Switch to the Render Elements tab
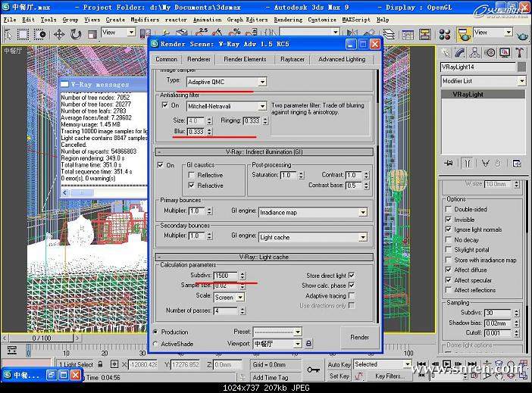Screen dimensions: 532x393 (245, 59)
